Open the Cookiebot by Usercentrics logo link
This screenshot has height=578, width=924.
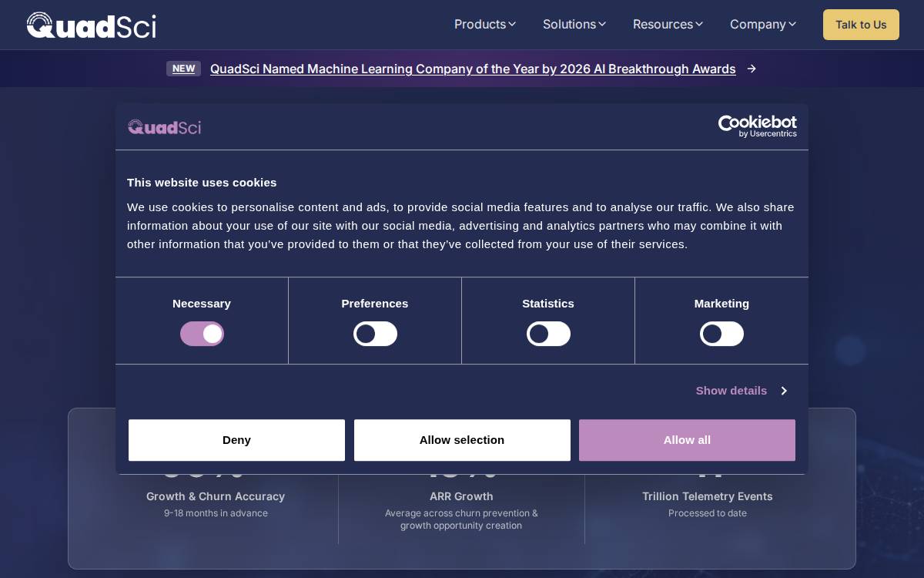(757, 126)
